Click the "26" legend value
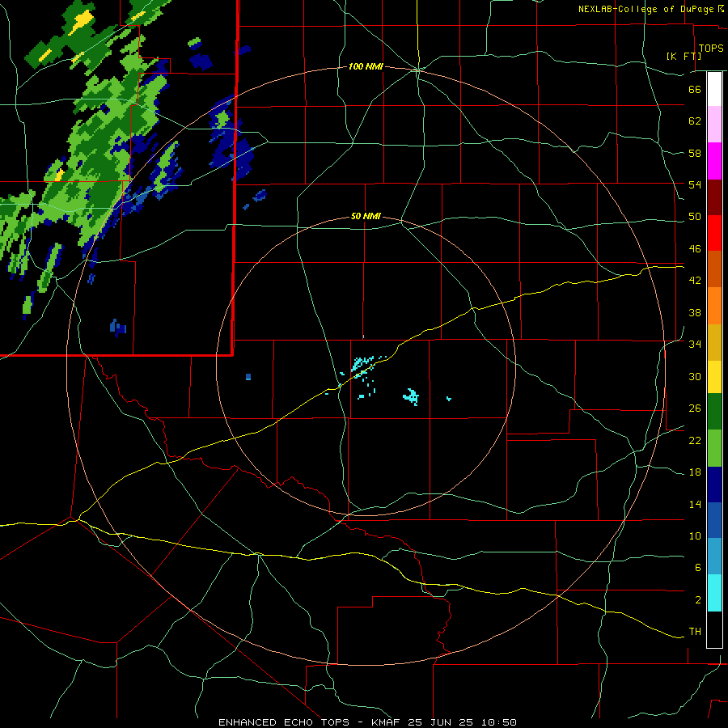This screenshot has width=728, height=728. (695, 408)
